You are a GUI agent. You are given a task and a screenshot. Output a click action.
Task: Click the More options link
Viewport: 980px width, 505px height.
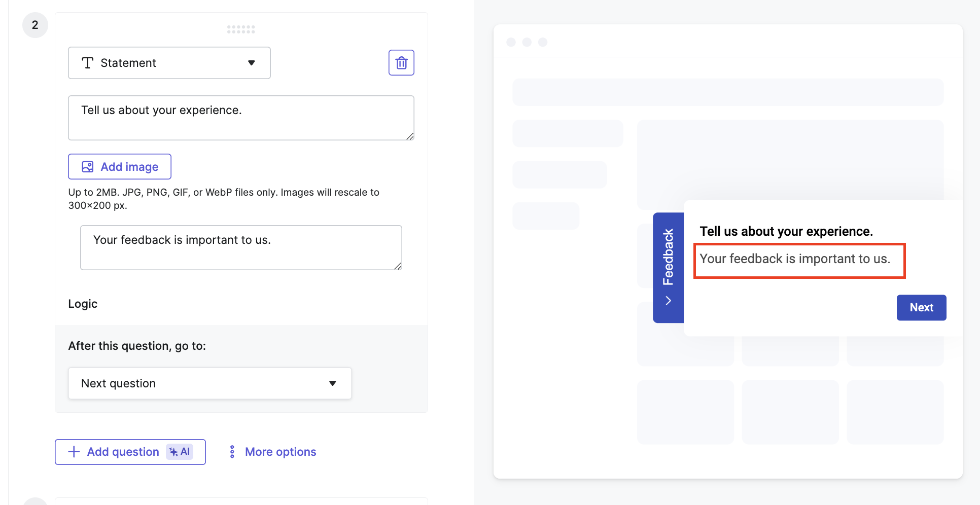pyautogui.click(x=281, y=452)
